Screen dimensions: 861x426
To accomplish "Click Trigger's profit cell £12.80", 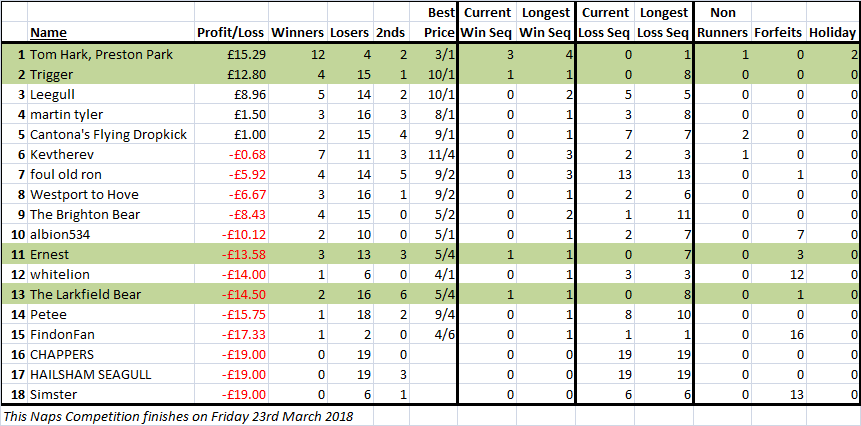I will pos(231,74).
